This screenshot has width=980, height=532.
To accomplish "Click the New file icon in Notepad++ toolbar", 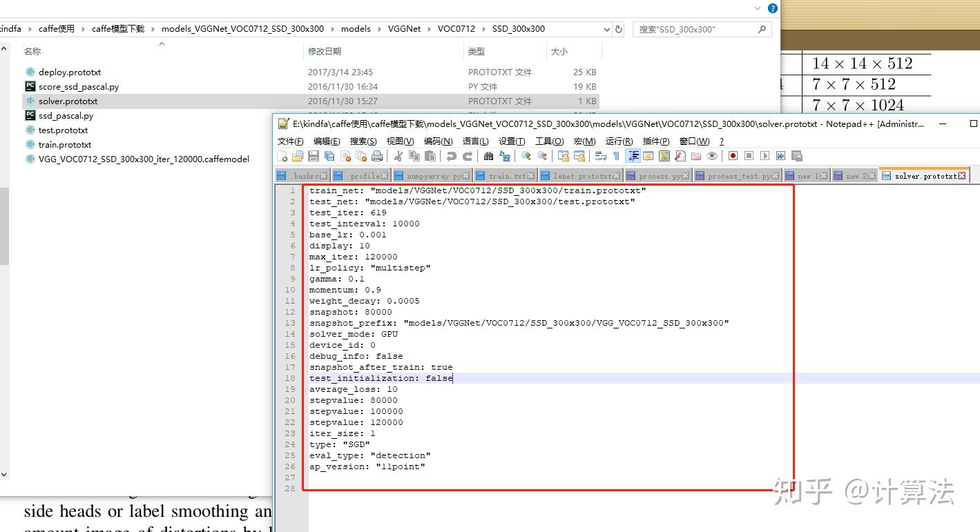I will [x=282, y=156].
